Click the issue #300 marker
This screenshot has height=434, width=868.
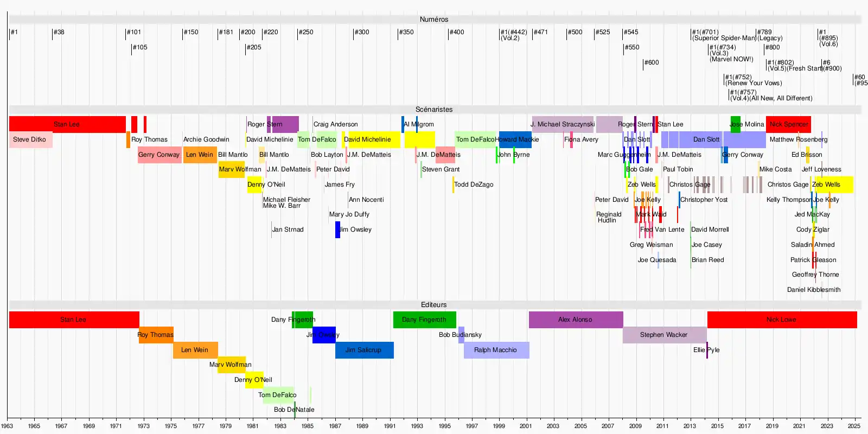click(361, 32)
